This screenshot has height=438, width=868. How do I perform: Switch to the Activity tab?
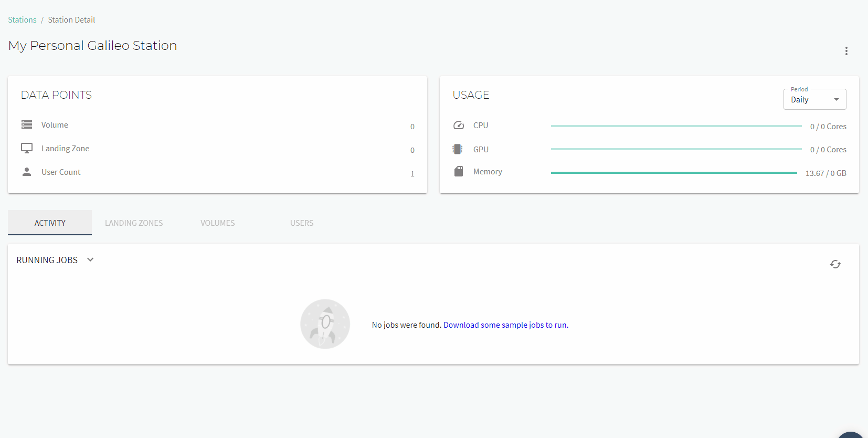tap(50, 223)
